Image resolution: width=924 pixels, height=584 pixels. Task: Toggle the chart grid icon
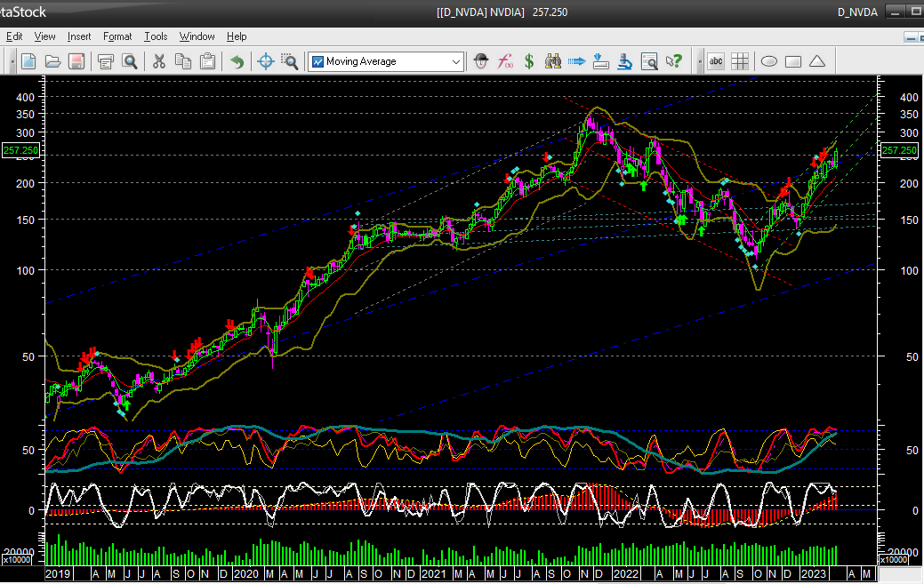point(740,61)
